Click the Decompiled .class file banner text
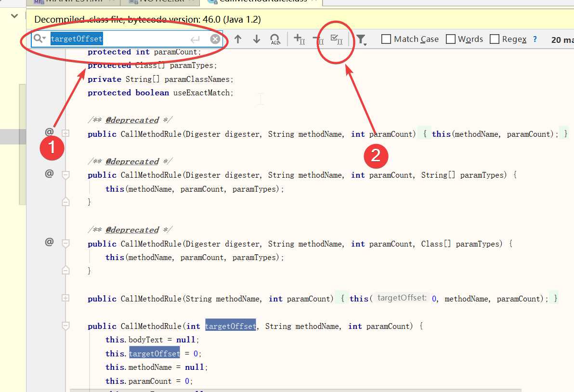The width and height of the screenshot is (574, 392). pos(147,19)
